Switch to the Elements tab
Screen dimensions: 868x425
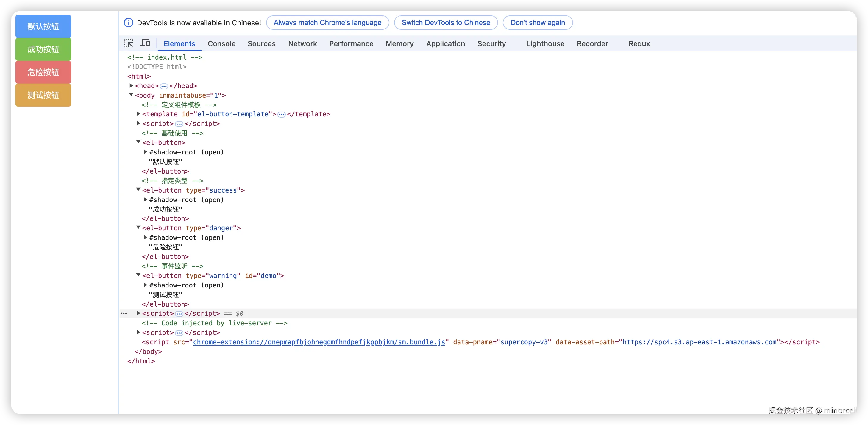pos(179,43)
